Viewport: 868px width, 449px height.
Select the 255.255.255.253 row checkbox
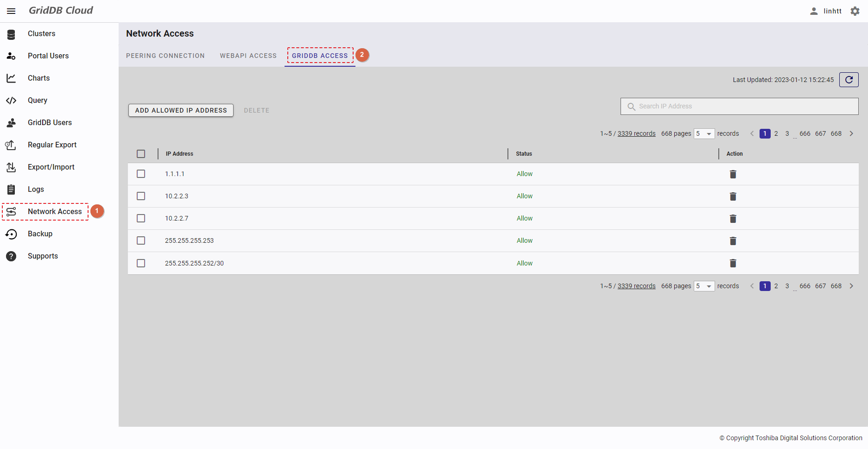141,240
